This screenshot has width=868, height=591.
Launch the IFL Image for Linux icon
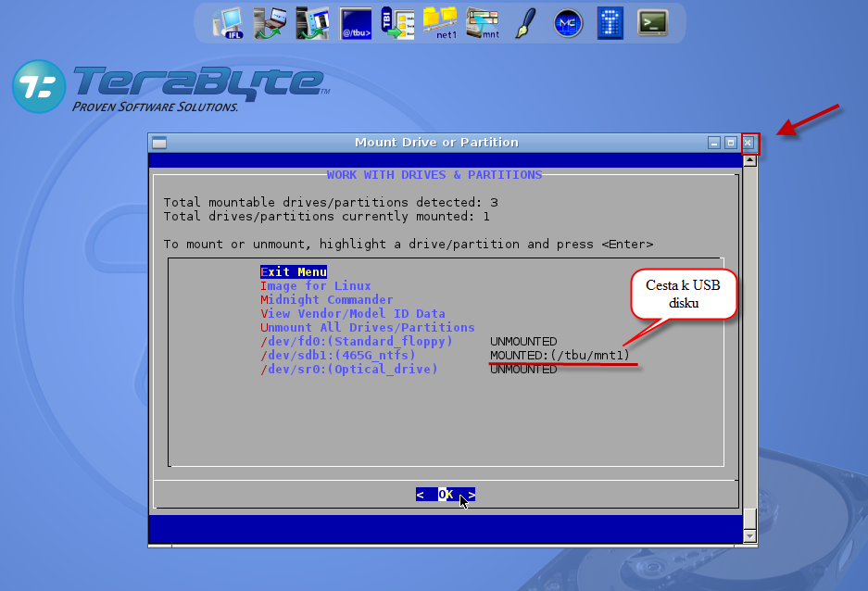coord(228,23)
